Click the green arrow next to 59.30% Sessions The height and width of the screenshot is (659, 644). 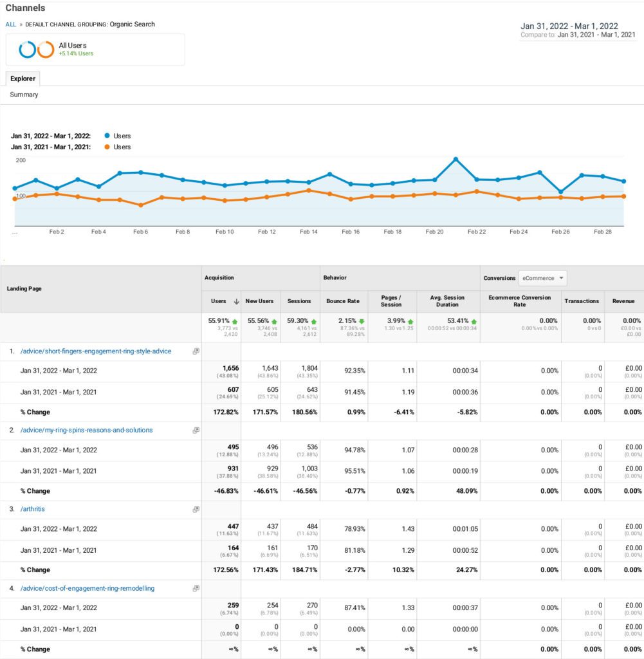315,320
